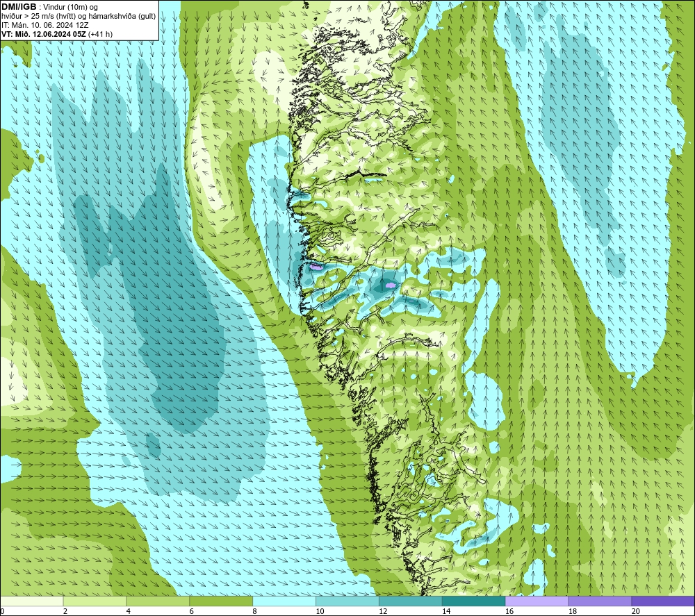Click the inland purple wind maximum patch
Screen dimensions: 695x616
coord(391,285)
